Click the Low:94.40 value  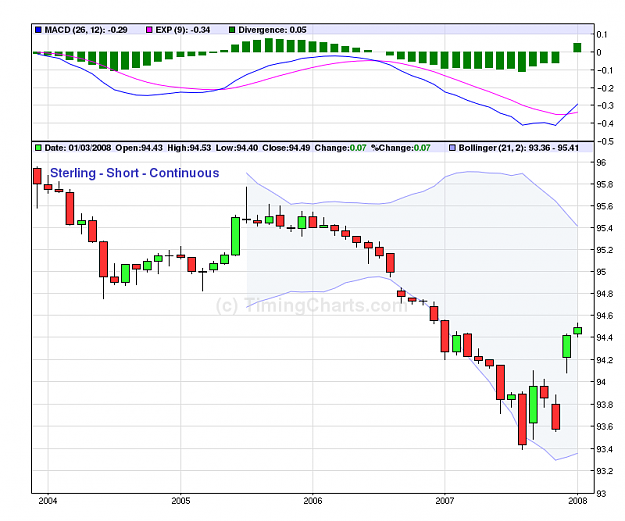237,148
